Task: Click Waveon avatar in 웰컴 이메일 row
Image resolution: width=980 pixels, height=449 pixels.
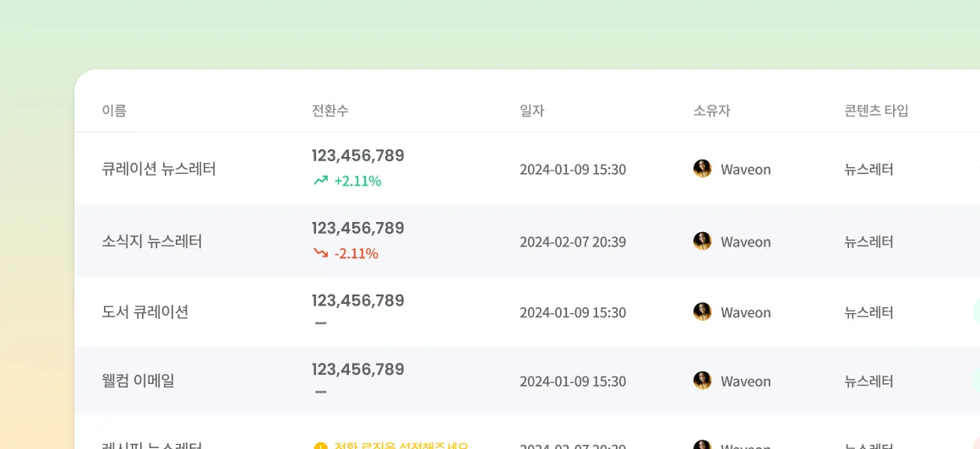Action: pos(703,381)
